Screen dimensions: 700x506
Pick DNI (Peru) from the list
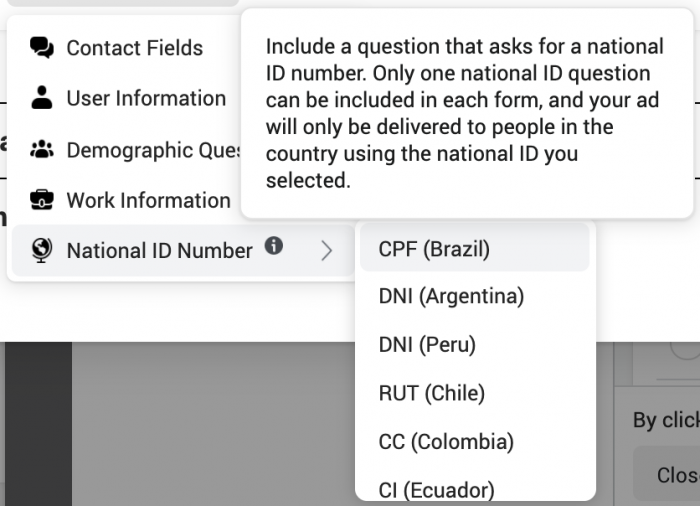tap(475, 345)
